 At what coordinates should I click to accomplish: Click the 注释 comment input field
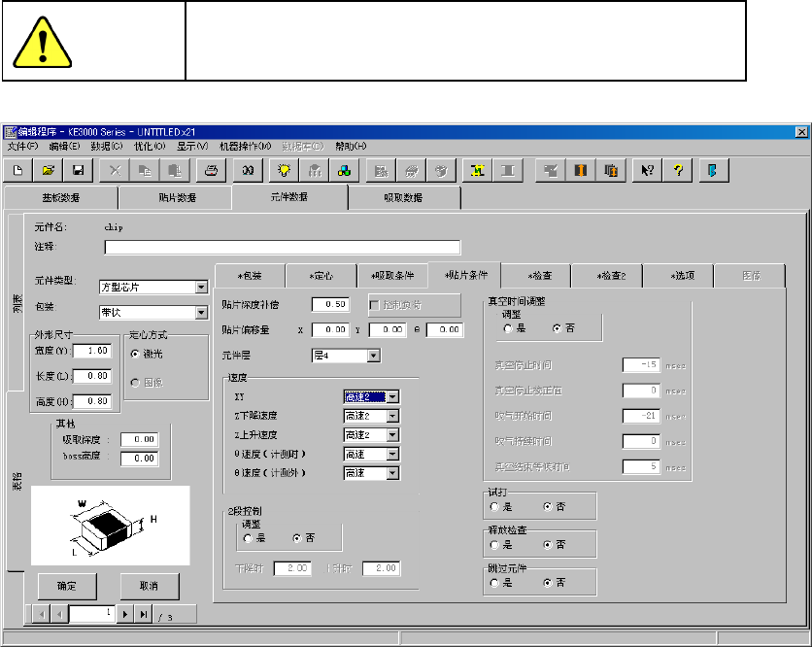click(x=282, y=247)
